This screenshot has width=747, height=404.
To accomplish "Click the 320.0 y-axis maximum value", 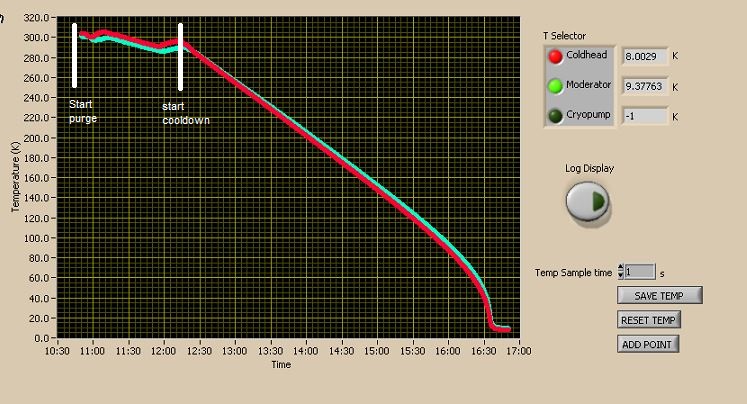I will (36, 18).
